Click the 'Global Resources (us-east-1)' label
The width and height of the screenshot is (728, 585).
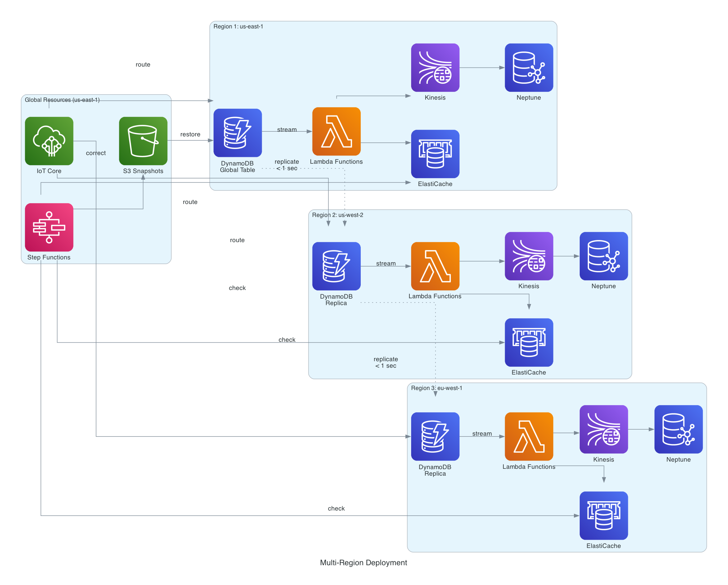click(62, 100)
